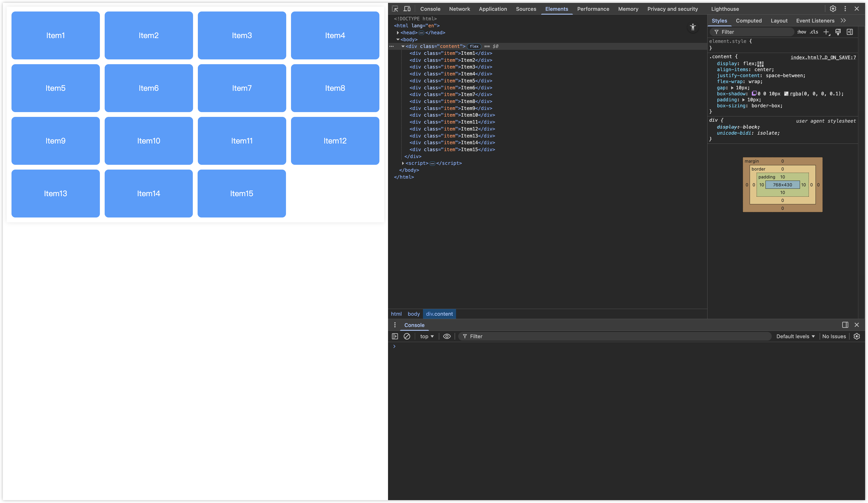Clear the console with the ban icon
This screenshot has width=868, height=503.
[x=407, y=336]
